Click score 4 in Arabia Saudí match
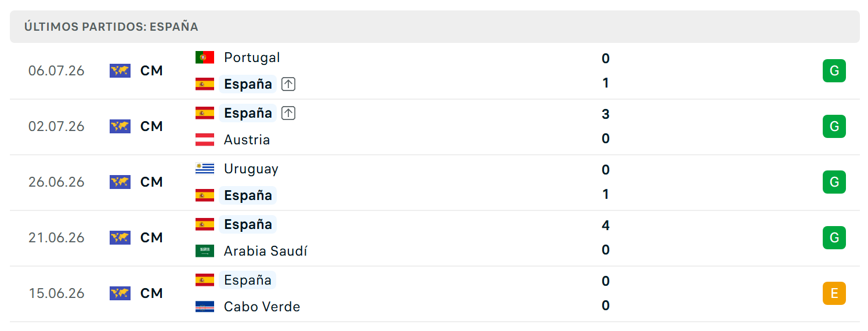Image resolution: width=868 pixels, height=331 pixels. 606,225
